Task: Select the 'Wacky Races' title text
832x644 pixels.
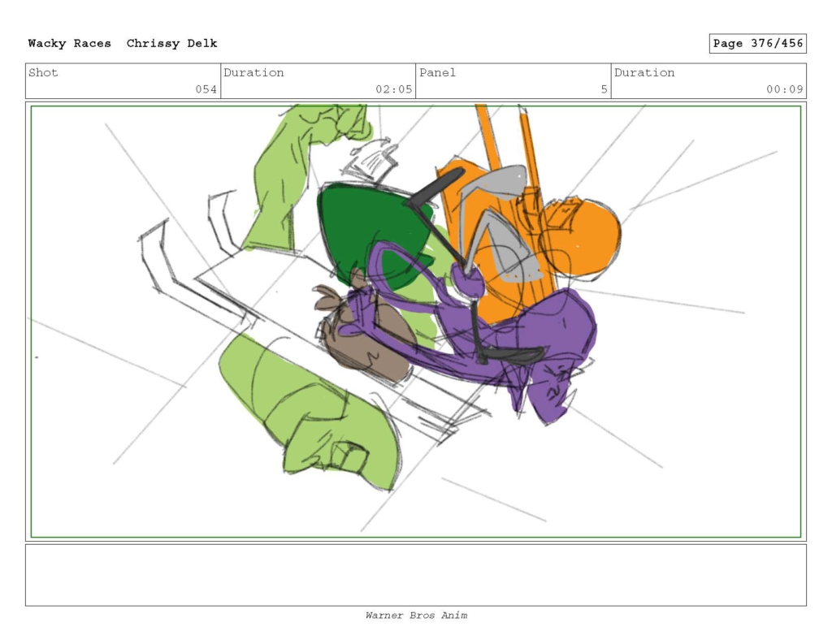Action: point(70,44)
